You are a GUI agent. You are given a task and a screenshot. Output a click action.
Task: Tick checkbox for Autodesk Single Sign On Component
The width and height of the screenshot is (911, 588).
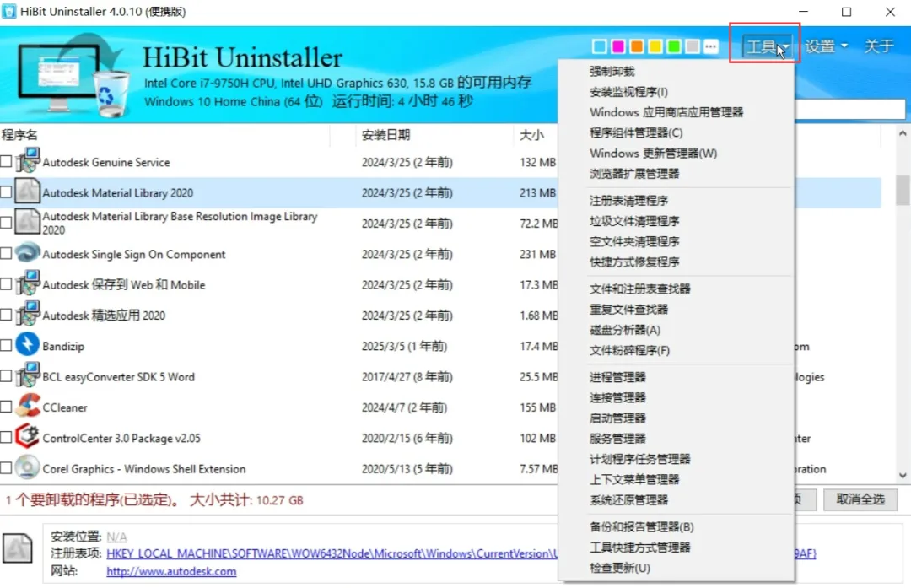[6, 253]
